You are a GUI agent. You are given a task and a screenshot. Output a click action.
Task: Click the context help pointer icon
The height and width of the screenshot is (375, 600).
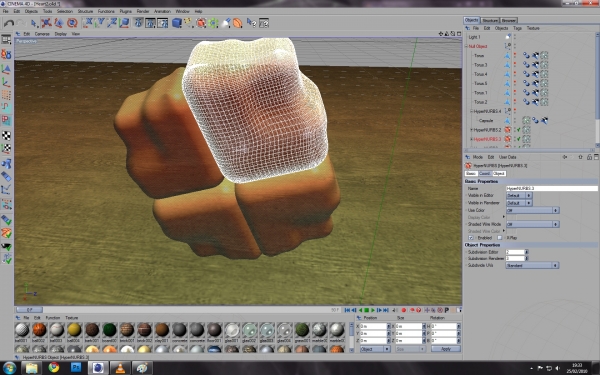coord(251,23)
